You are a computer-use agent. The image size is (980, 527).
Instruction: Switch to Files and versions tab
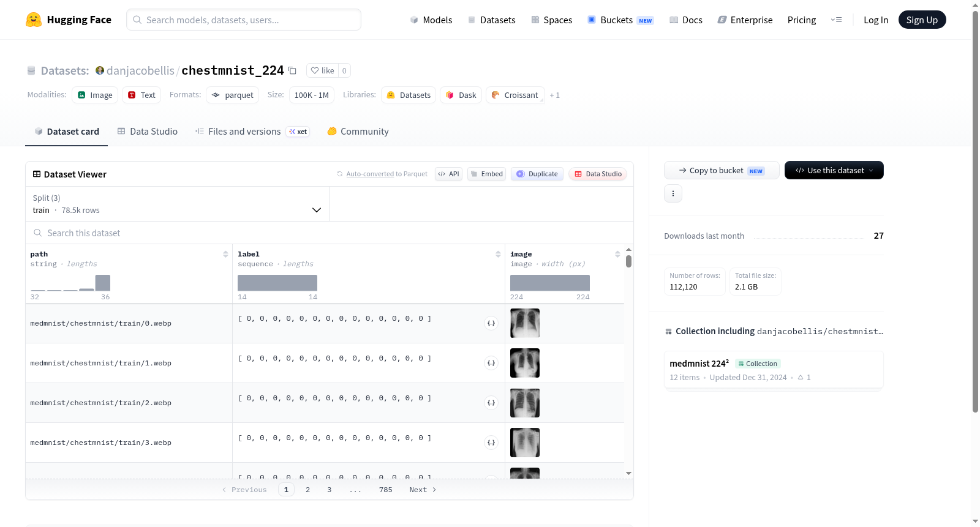tap(252, 131)
